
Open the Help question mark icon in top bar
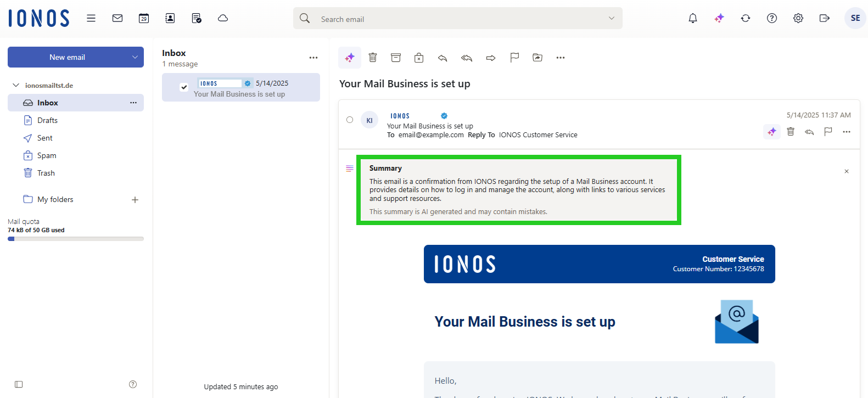(x=772, y=18)
